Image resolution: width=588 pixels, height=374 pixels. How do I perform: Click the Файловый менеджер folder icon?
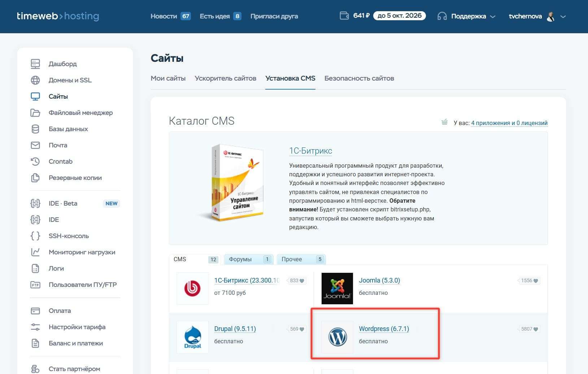pos(35,113)
